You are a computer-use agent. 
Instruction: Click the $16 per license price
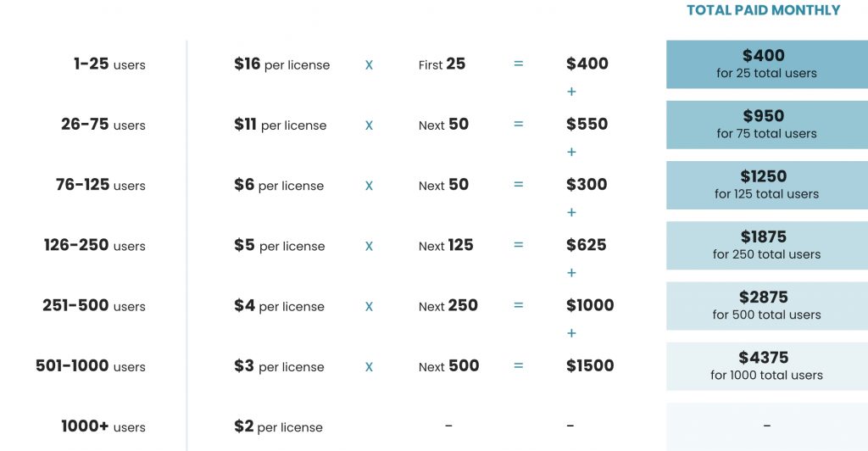[x=281, y=64]
